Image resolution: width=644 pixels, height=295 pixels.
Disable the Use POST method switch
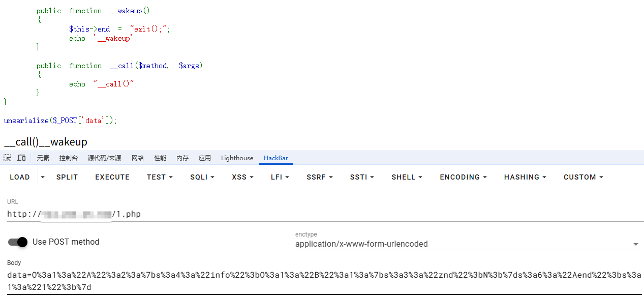pos(18,242)
